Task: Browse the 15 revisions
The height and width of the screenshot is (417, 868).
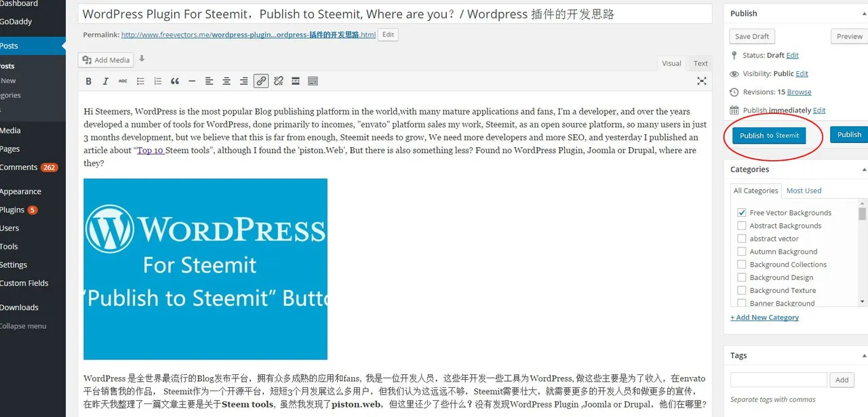Action: click(x=799, y=92)
